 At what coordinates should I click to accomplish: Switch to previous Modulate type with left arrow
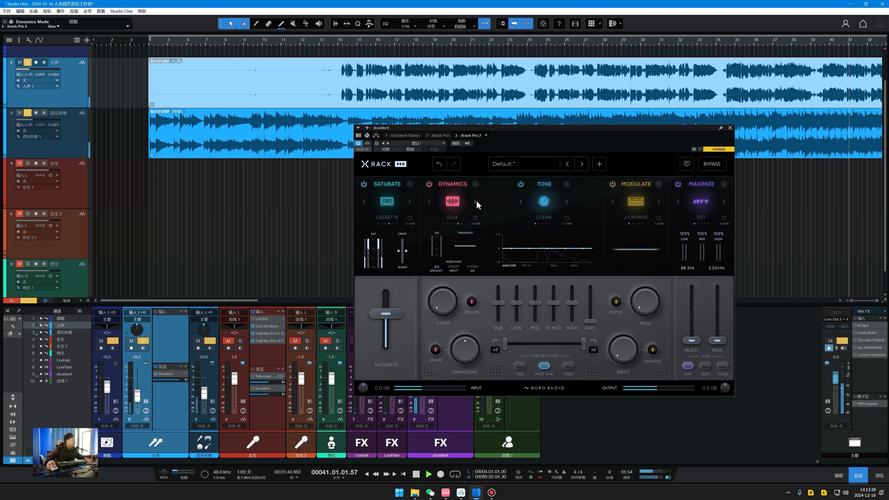pyautogui.click(x=614, y=202)
